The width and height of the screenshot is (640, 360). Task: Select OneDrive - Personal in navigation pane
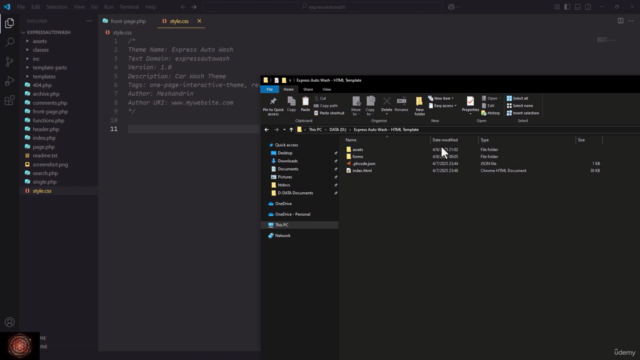tap(292, 214)
